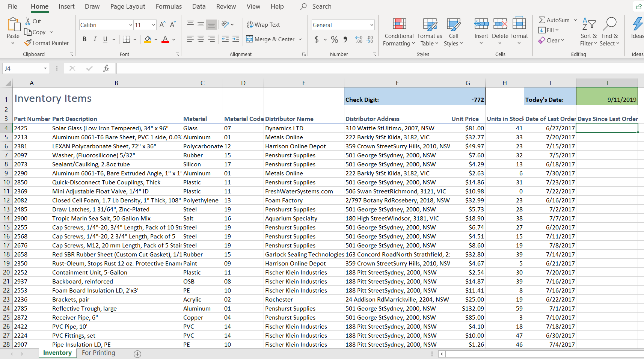
Task: Open the Name Box dropdown arrow
Action: 45,68
